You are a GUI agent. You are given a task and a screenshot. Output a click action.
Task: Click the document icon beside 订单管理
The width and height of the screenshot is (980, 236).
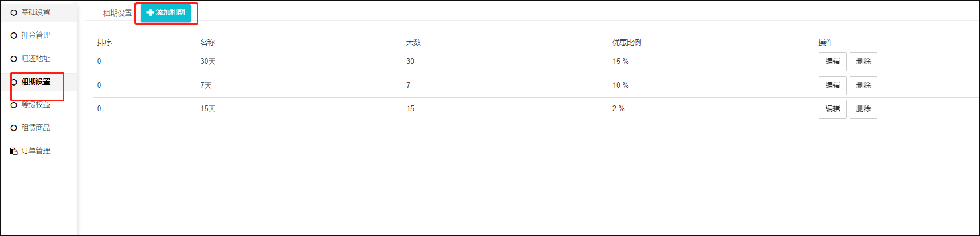tap(14, 151)
